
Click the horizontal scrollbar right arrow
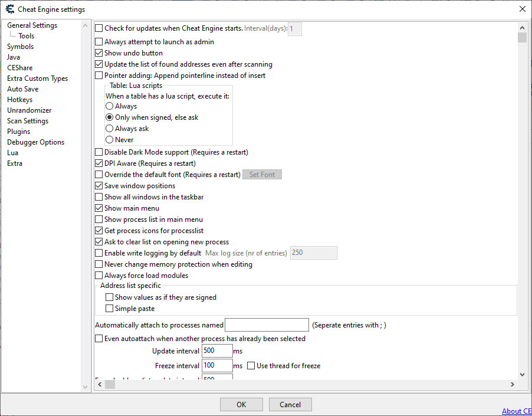coord(512,385)
